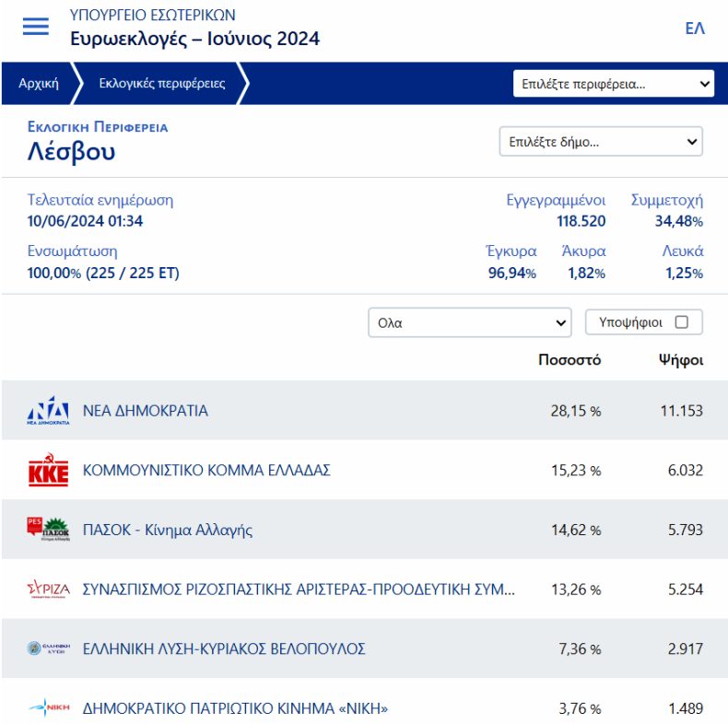Viewport: 728px width, 724px height.
Task: Toggle the Υποψήφιοι checkbox
Action: click(682, 322)
